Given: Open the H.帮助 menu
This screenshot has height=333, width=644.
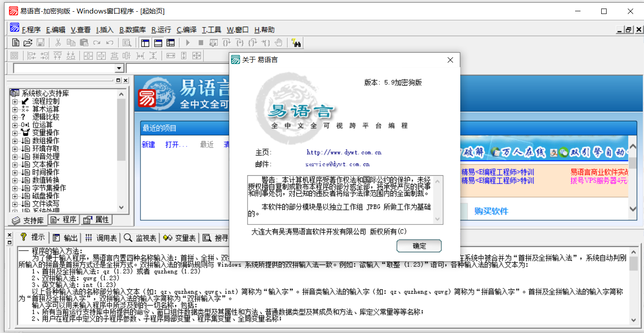Looking at the screenshot, I should click(x=264, y=30).
